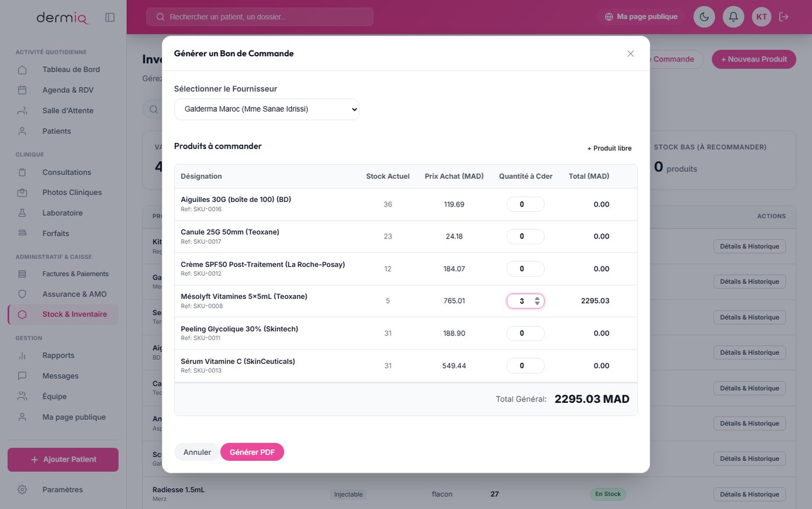Viewport: 812px width, 509px height.
Task: Click the Factures & Paiements icon
Action: click(22, 274)
